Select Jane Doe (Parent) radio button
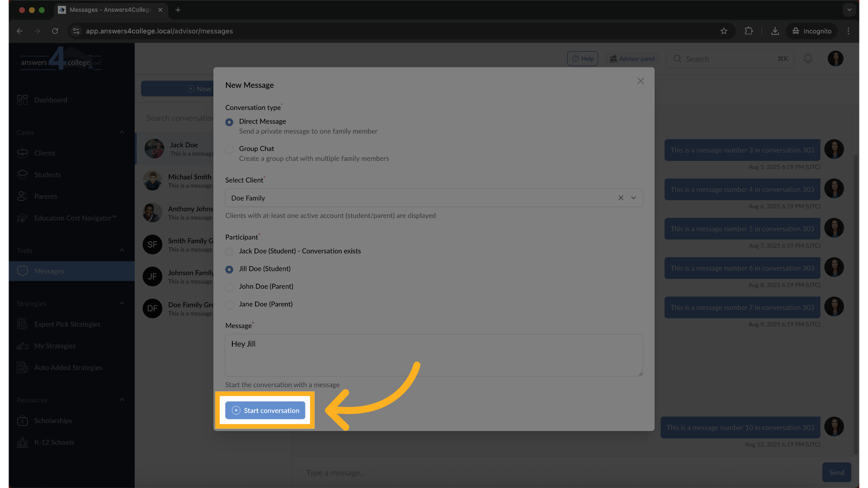This screenshot has height=488, width=868. pyautogui.click(x=230, y=305)
